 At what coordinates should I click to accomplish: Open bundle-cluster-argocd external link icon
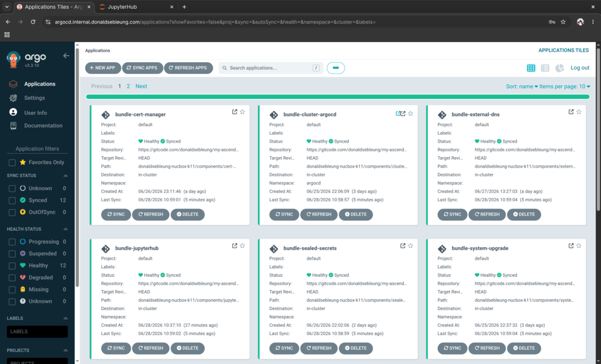pyautogui.click(x=403, y=114)
